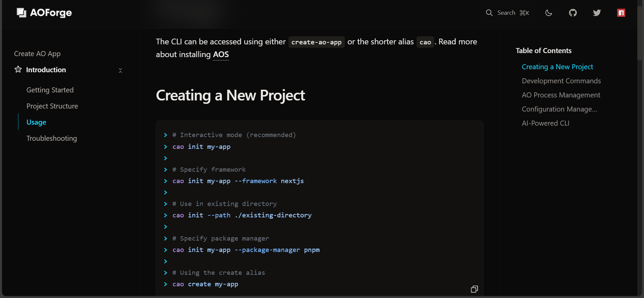Click the inline cao alias code
Image resolution: width=644 pixels, height=298 pixels.
(x=425, y=42)
